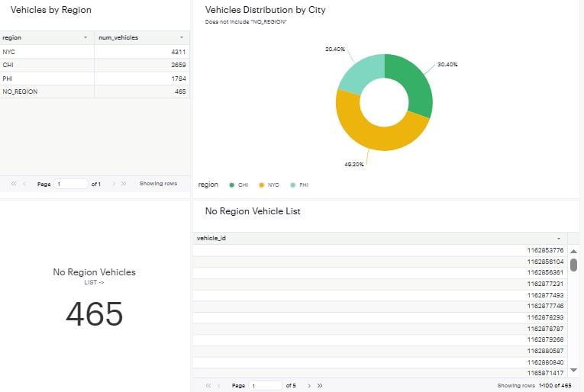This screenshot has width=584, height=392.
Task: Click the No Region Vehicle List title
Action: 253,211
